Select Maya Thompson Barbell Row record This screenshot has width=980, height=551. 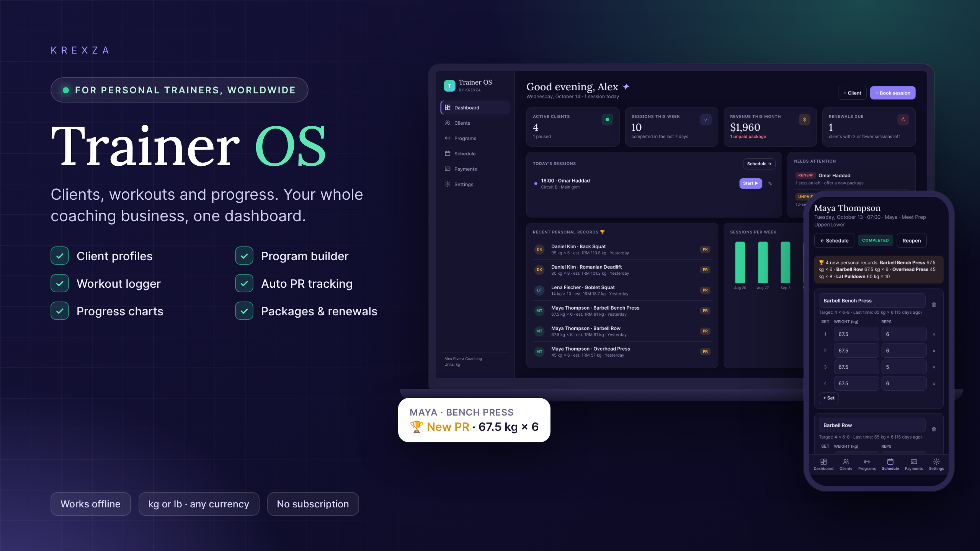[x=622, y=331]
